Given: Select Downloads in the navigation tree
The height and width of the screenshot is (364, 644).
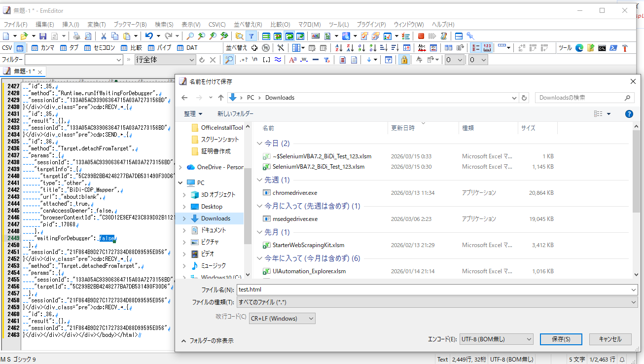Looking at the screenshot, I should tap(215, 218).
